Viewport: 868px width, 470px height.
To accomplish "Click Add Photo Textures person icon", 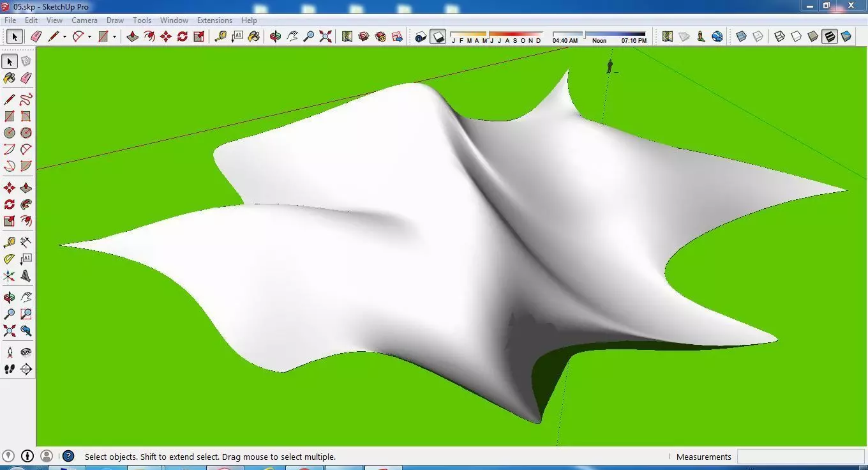I will click(x=701, y=36).
